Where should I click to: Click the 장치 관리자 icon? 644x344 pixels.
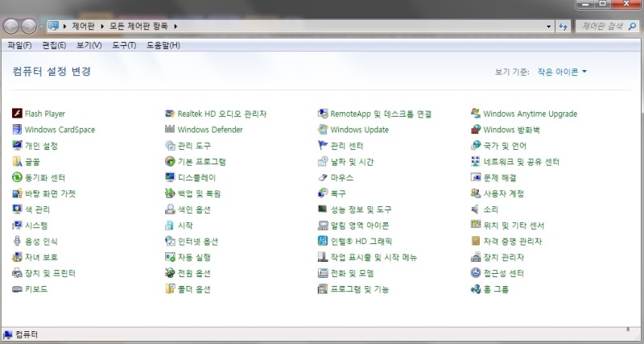pos(476,257)
